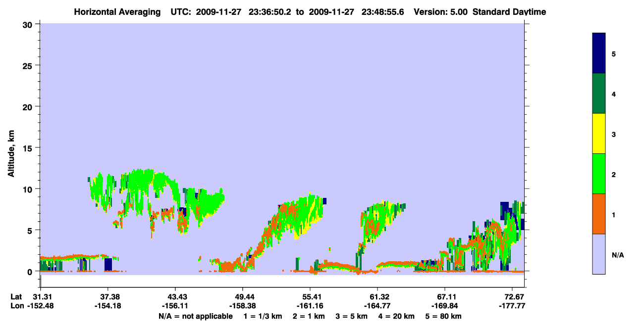Click longitude value -152.48

tap(40, 306)
